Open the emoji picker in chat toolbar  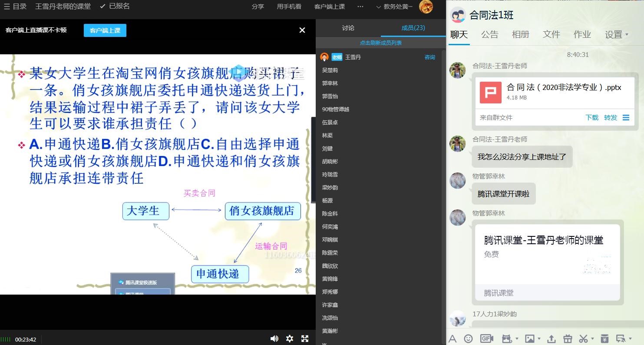click(468, 338)
